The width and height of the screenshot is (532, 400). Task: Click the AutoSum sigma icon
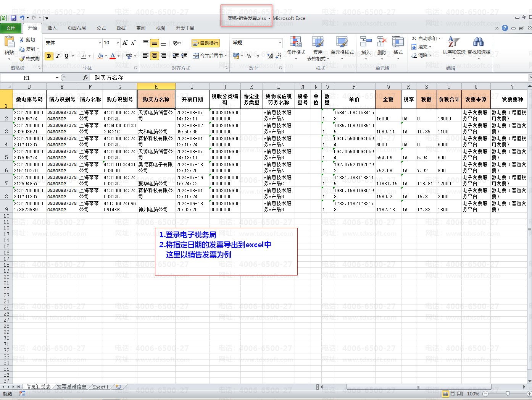pyautogui.click(x=414, y=39)
